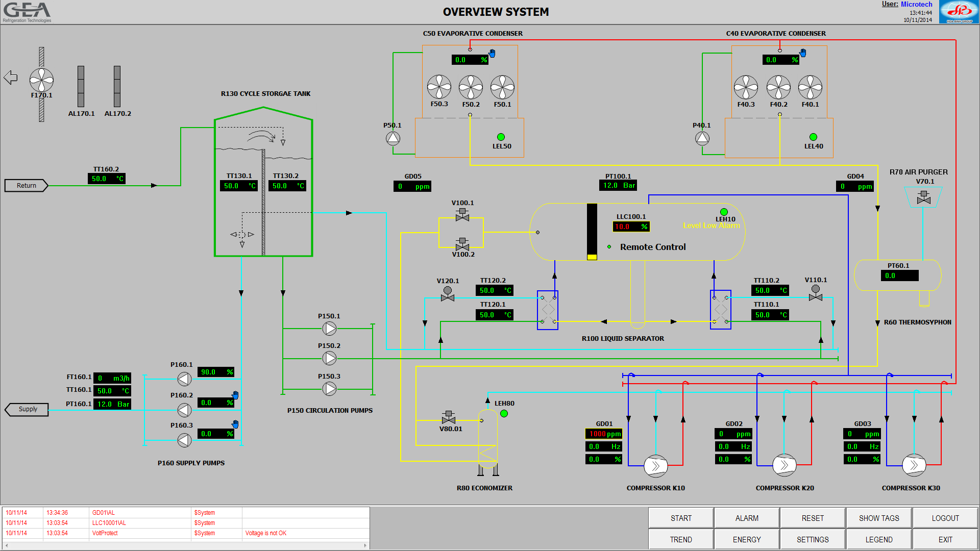This screenshot has width=980, height=551.
Task: Click the Compressor K10 symbol
Action: (x=655, y=466)
